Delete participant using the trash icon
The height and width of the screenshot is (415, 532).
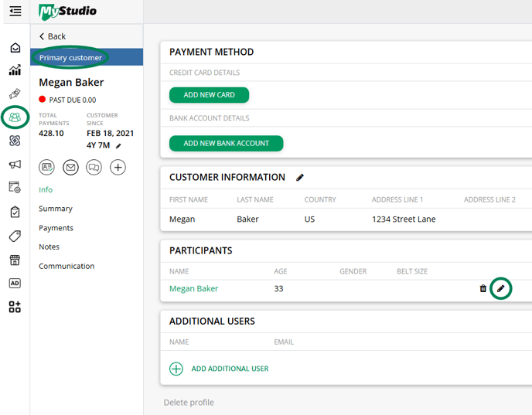pyautogui.click(x=483, y=288)
